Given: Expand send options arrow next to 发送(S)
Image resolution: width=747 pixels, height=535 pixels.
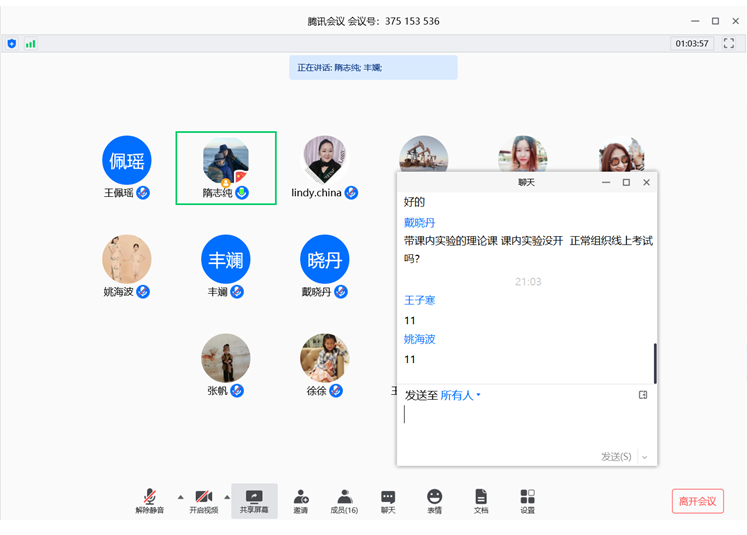Looking at the screenshot, I should (645, 457).
